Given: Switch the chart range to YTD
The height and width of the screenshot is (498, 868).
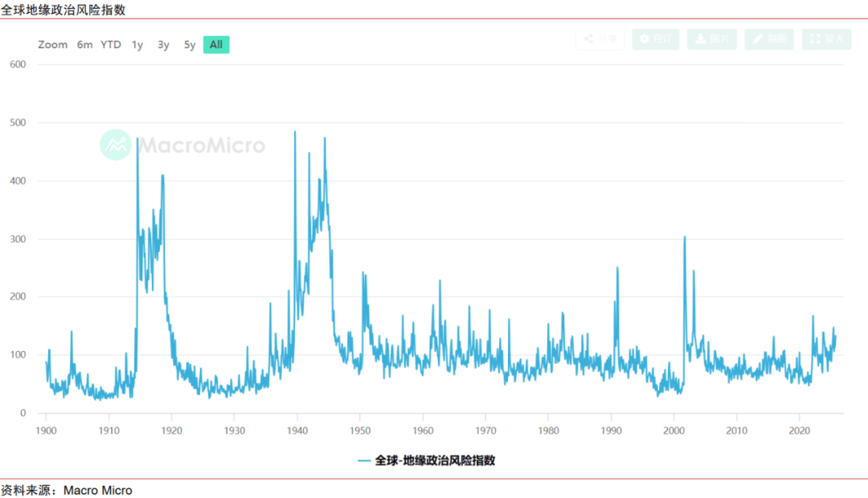Looking at the screenshot, I should [x=111, y=45].
